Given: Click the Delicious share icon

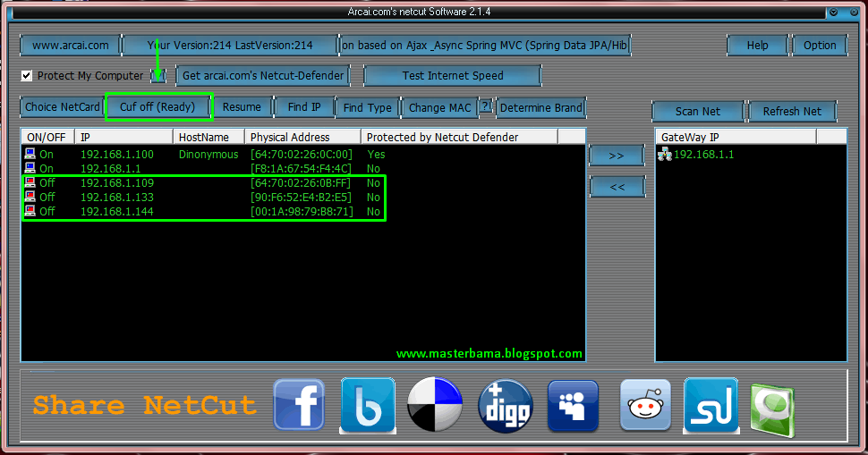Looking at the screenshot, I should (435, 405).
